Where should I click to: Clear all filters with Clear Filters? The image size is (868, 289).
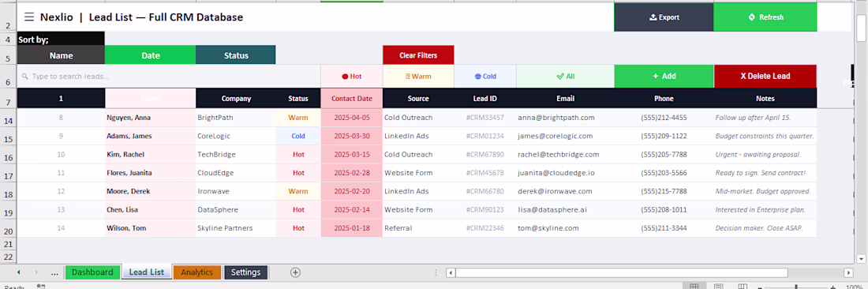[x=418, y=55]
